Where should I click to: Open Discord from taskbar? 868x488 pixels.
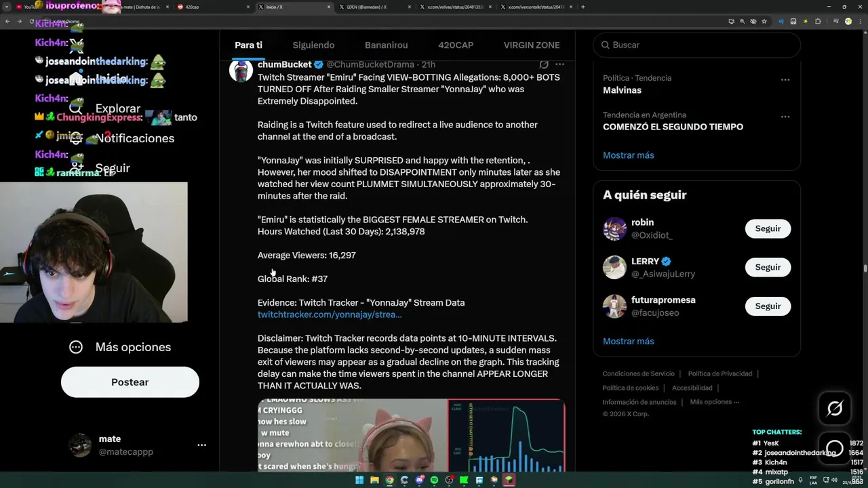click(x=419, y=480)
